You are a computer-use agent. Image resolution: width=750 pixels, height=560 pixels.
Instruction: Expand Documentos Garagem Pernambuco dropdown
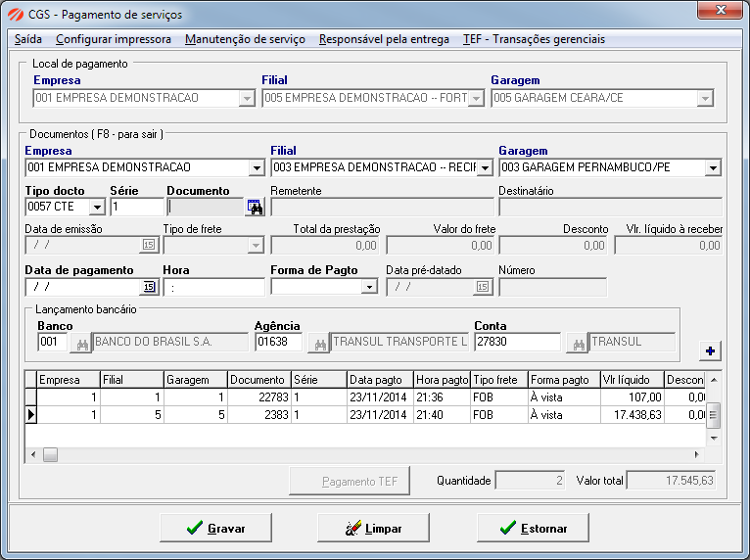click(713, 167)
